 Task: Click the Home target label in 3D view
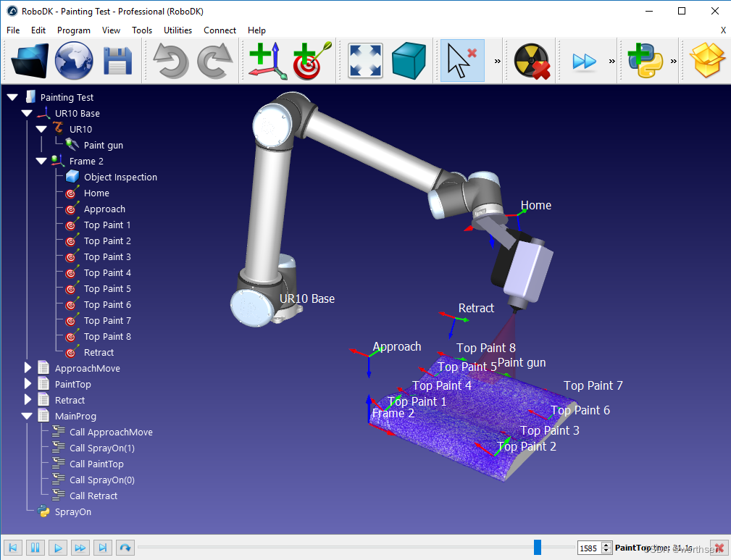(x=535, y=205)
